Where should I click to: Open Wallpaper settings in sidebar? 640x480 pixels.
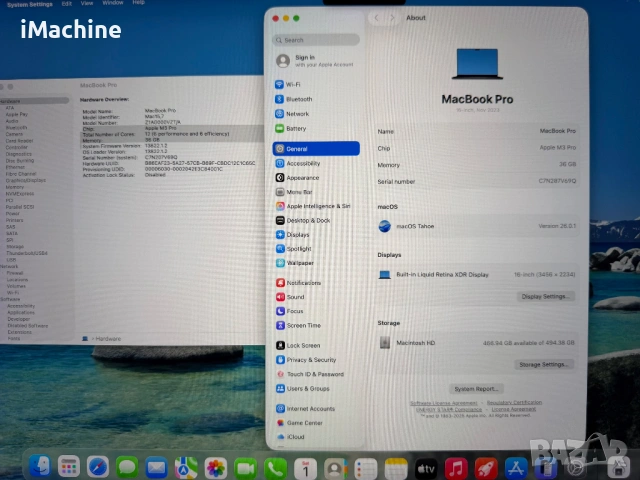[295, 263]
